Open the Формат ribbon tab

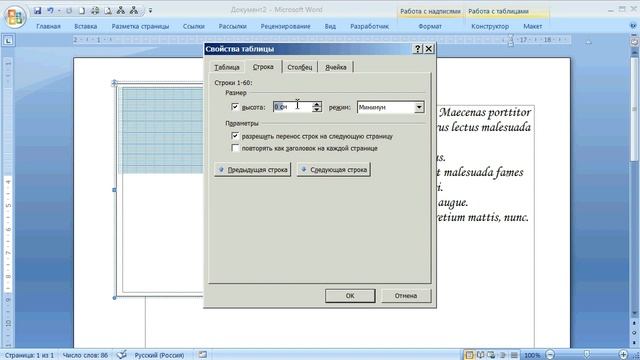coord(430,26)
